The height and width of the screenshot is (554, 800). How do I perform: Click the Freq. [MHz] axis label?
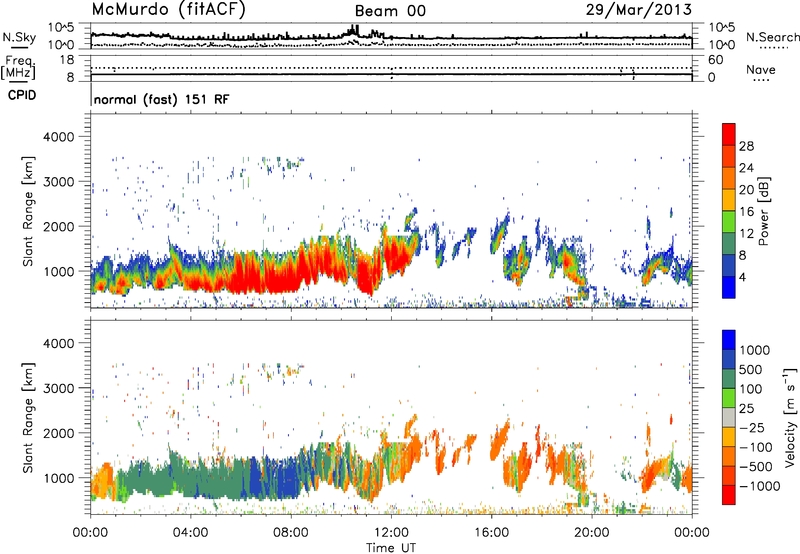pyautogui.click(x=18, y=68)
